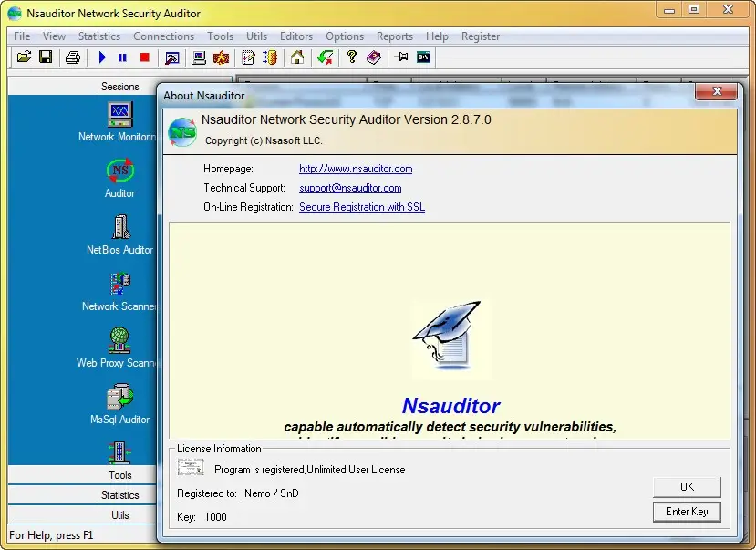
Task: Click the green-red arrows update icon
Action: click(325, 57)
